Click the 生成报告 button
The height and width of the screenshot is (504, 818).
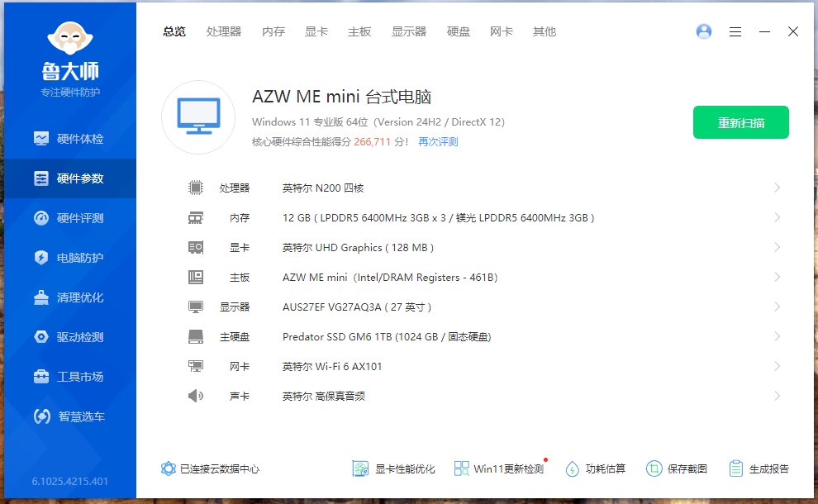[x=759, y=468]
